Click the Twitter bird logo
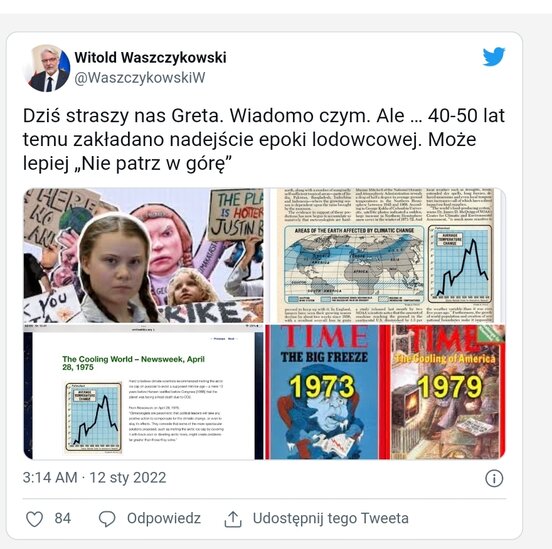 [494, 56]
